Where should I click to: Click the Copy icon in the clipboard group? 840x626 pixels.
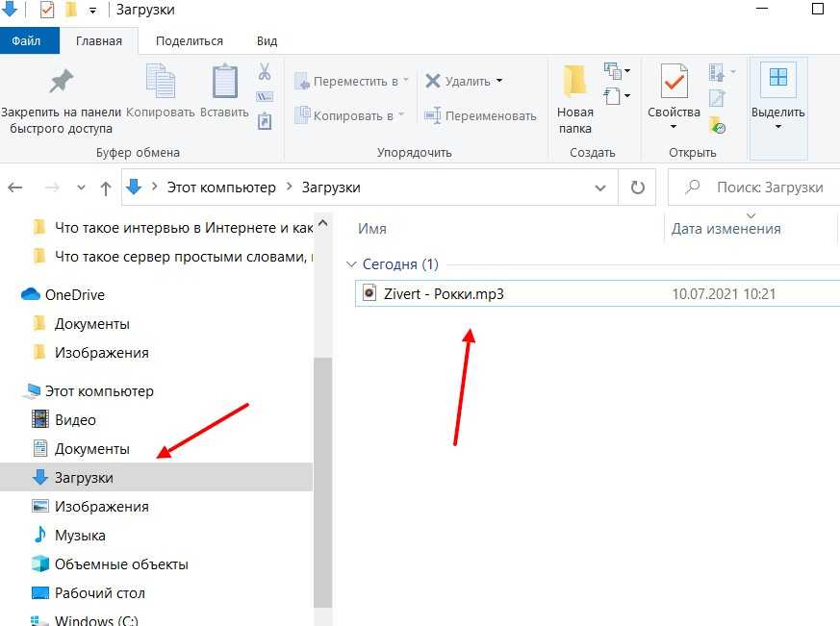pos(160,81)
